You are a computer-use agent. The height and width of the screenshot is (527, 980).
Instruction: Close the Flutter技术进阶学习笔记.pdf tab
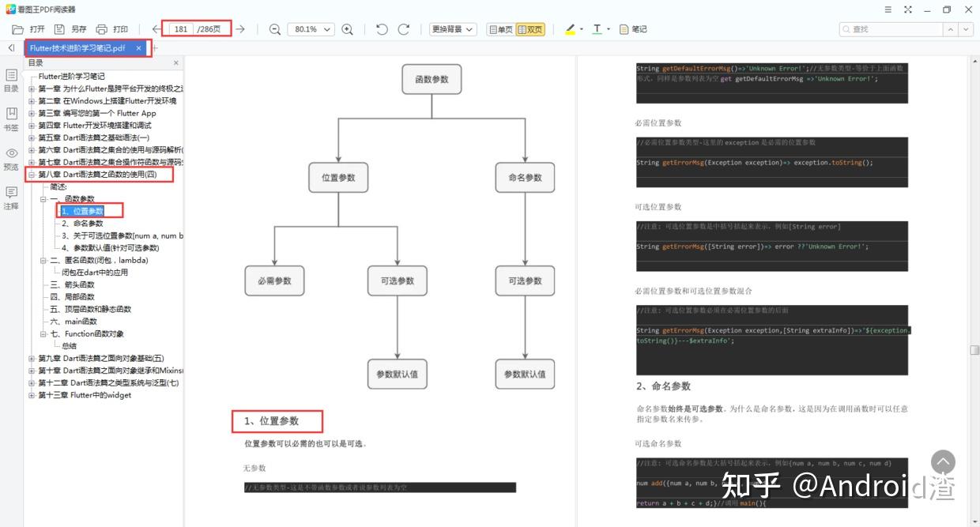click(x=139, y=48)
